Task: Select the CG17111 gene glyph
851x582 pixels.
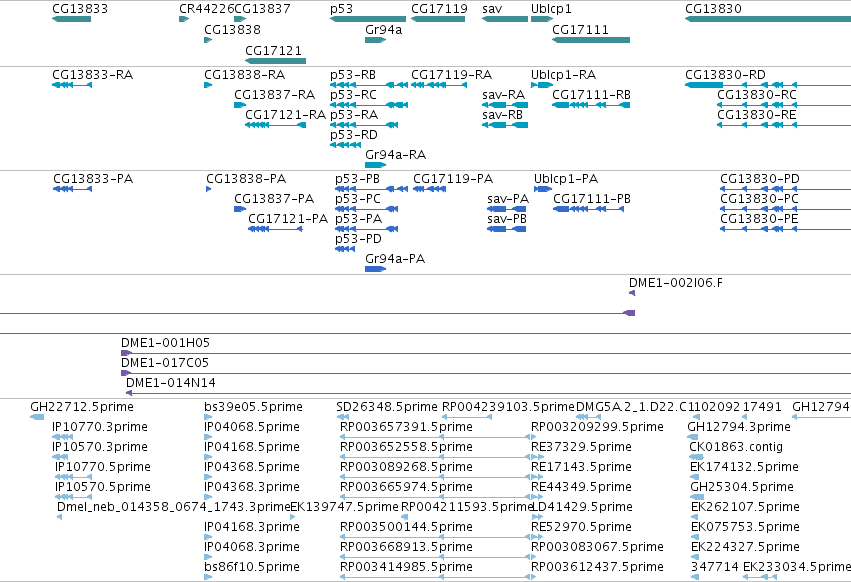Action: pyautogui.click(x=591, y=40)
